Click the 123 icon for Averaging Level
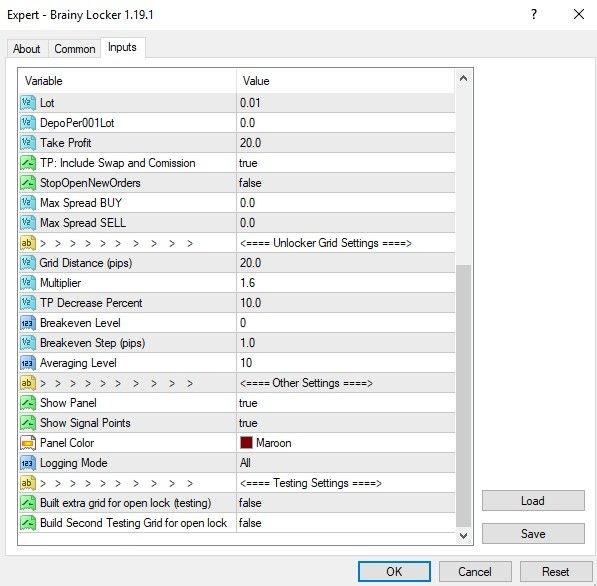Viewport: 597px width, 586px height. coord(28,363)
